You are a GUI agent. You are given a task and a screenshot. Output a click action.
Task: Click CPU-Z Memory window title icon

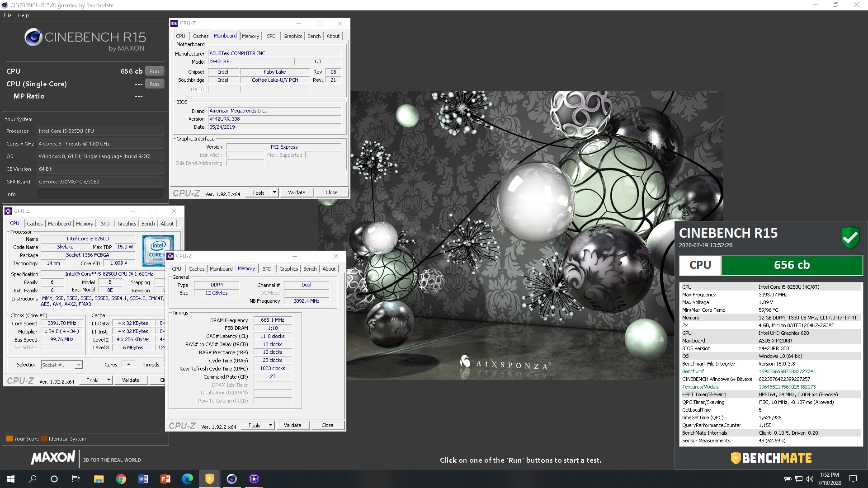(x=170, y=256)
